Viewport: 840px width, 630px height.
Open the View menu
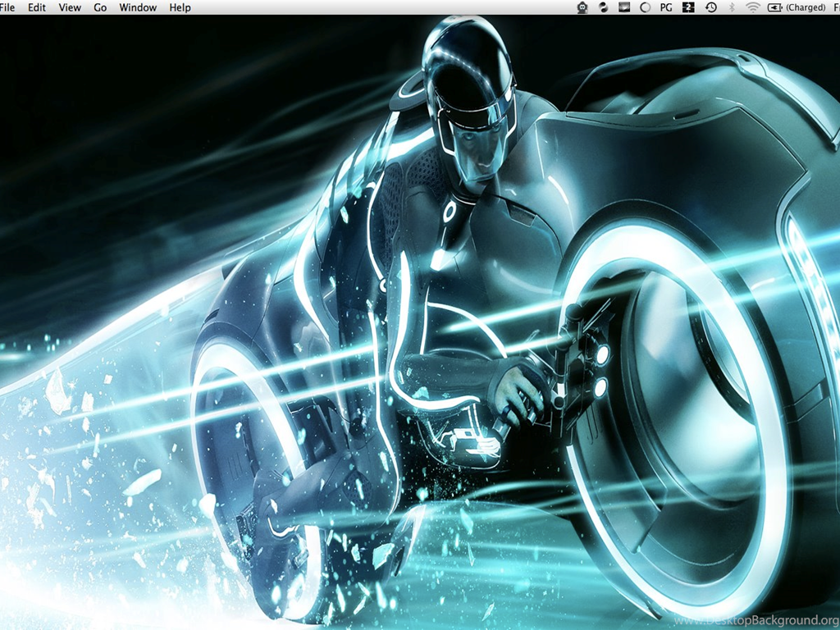tap(70, 7)
